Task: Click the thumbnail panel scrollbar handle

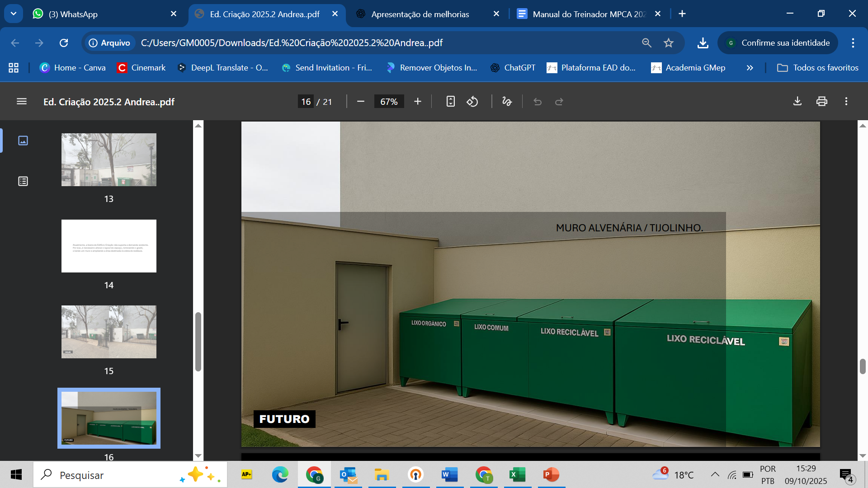Action: tap(198, 342)
